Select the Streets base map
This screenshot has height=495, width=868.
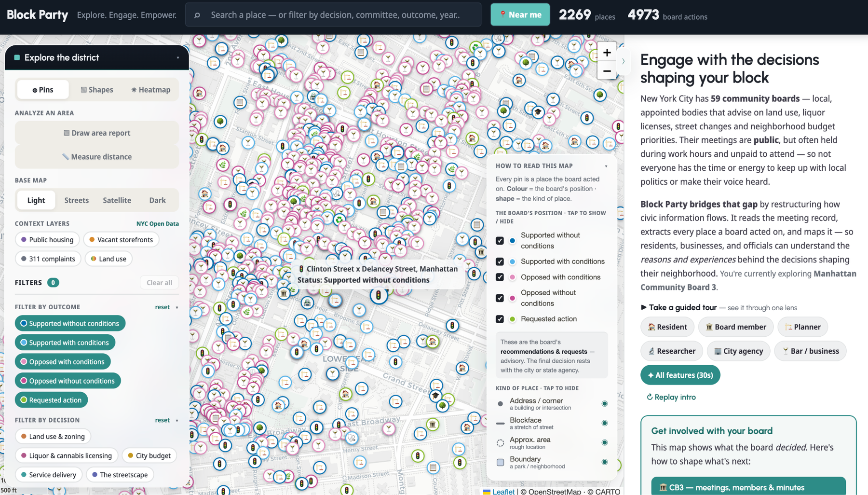77,200
